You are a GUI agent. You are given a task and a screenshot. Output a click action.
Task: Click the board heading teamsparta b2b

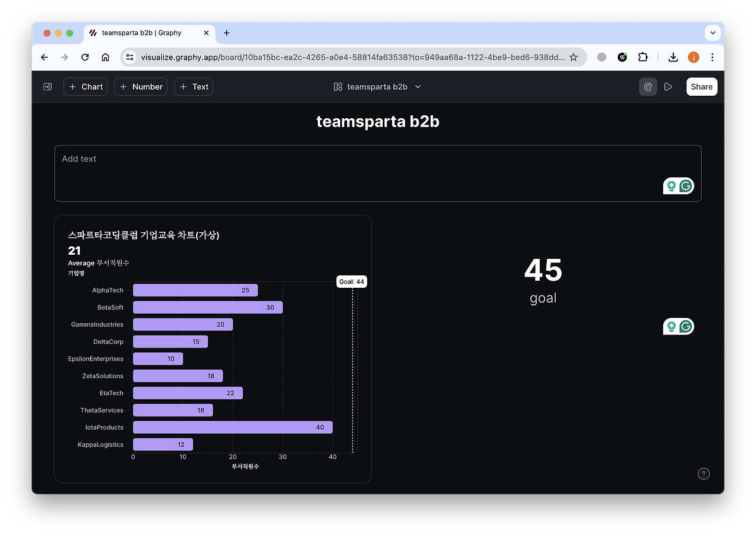(x=378, y=122)
